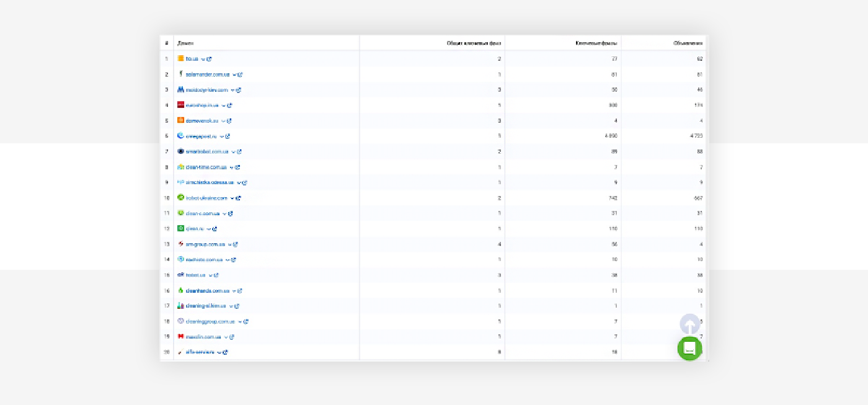
Task: Expand the dropdown arrow next to salamander.com.ua
Action: (x=234, y=74)
